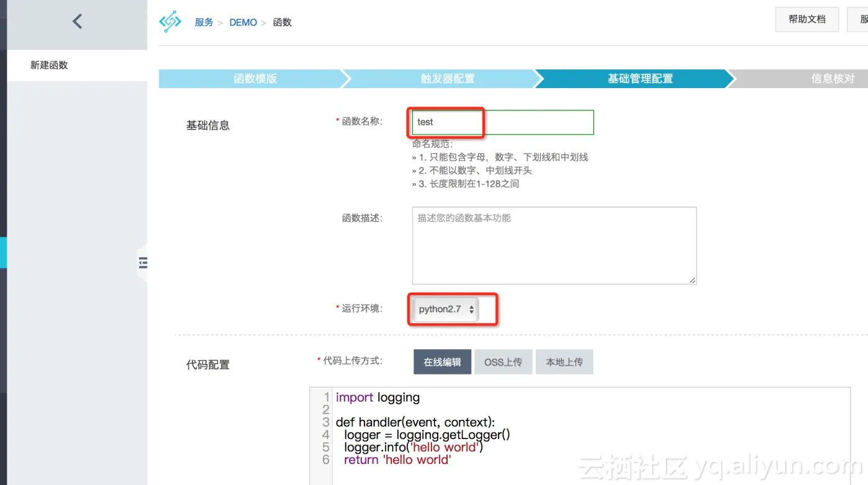The height and width of the screenshot is (485, 868).
Task: Select the 在线编辑 upload method
Action: [442, 362]
